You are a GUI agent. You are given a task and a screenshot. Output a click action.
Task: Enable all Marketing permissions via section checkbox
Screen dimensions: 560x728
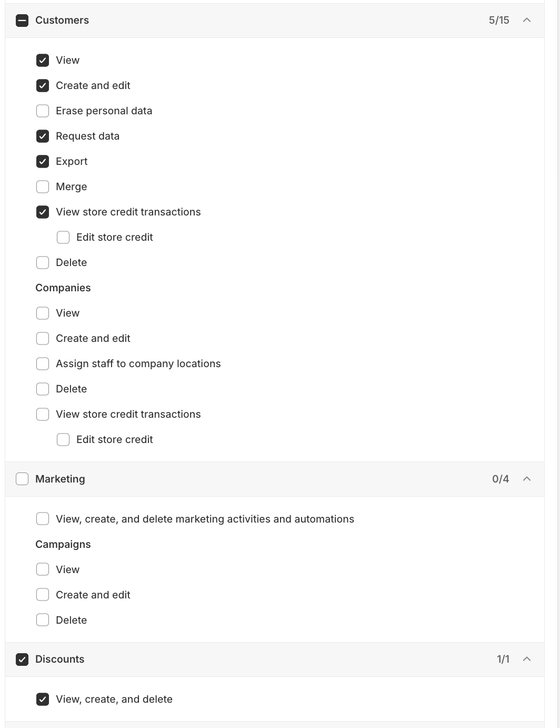22,479
